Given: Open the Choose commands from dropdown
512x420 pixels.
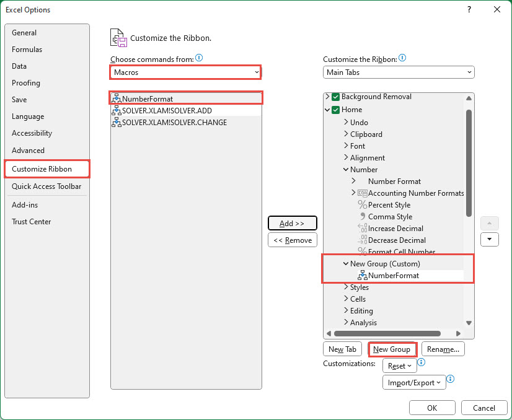Looking at the screenshot, I should pos(186,72).
